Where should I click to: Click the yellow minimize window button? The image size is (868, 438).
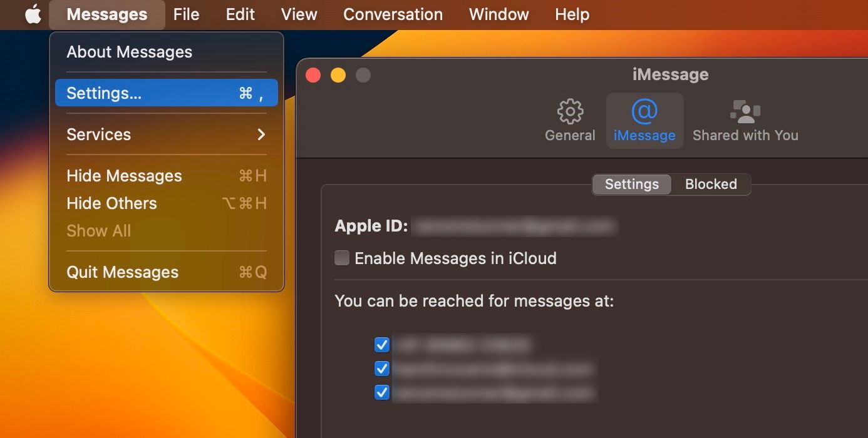pyautogui.click(x=338, y=74)
